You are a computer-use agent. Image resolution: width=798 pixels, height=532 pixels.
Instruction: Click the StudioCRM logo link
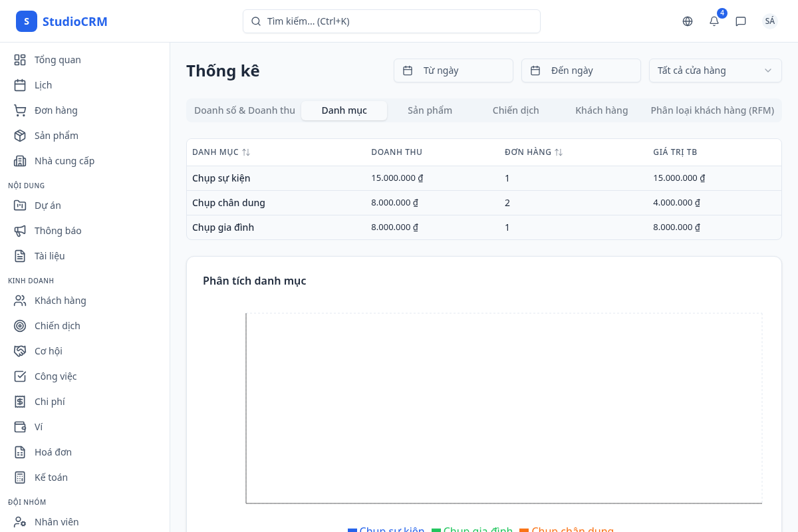coord(62,21)
